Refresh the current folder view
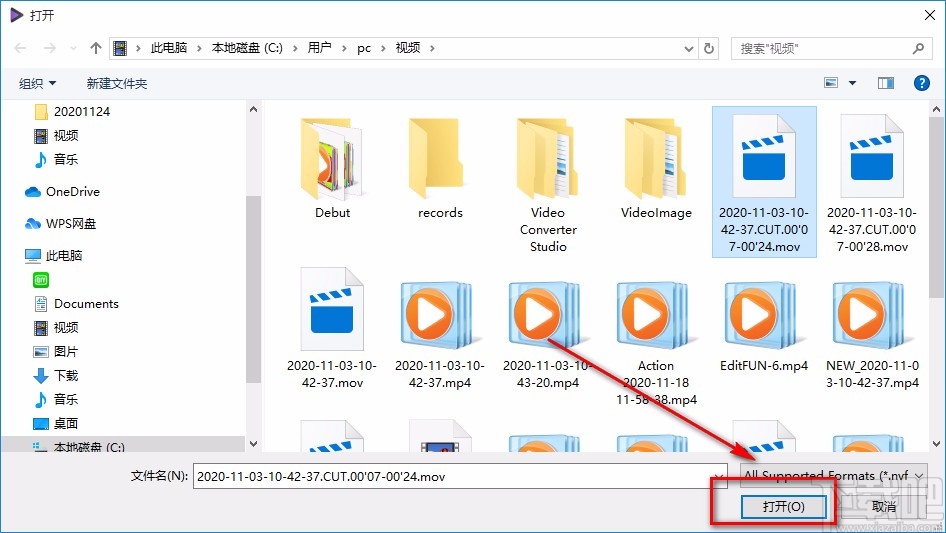946x533 pixels. click(709, 48)
